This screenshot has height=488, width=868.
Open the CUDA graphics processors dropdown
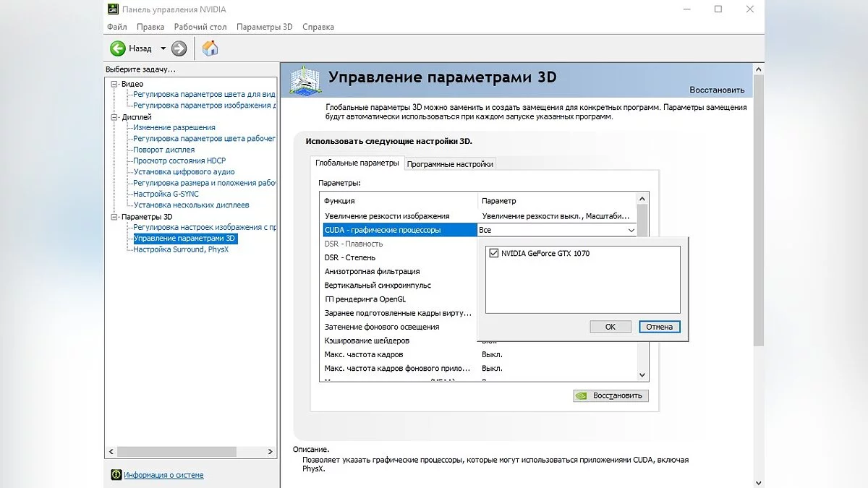click(x=631, y=230)
